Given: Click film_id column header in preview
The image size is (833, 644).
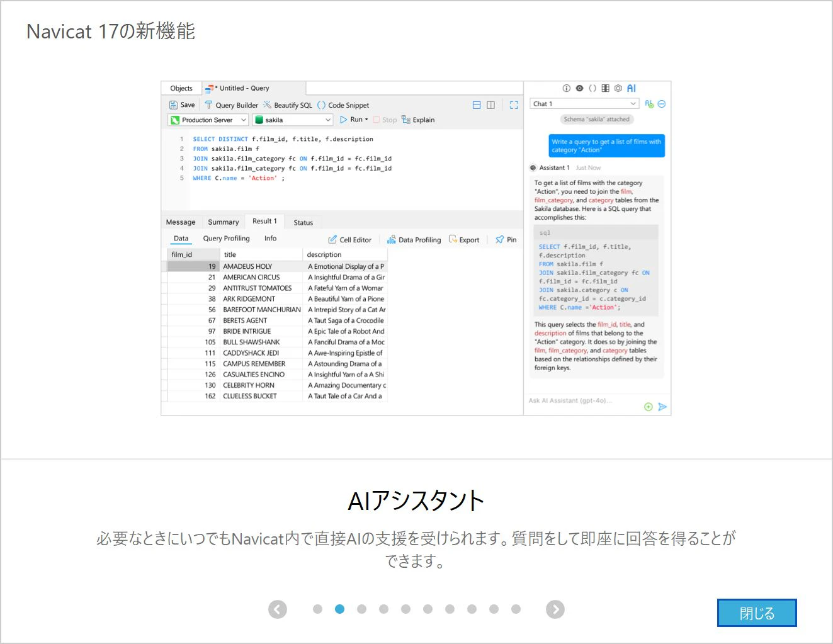Looking at the screenshot, I should [193, 254].
